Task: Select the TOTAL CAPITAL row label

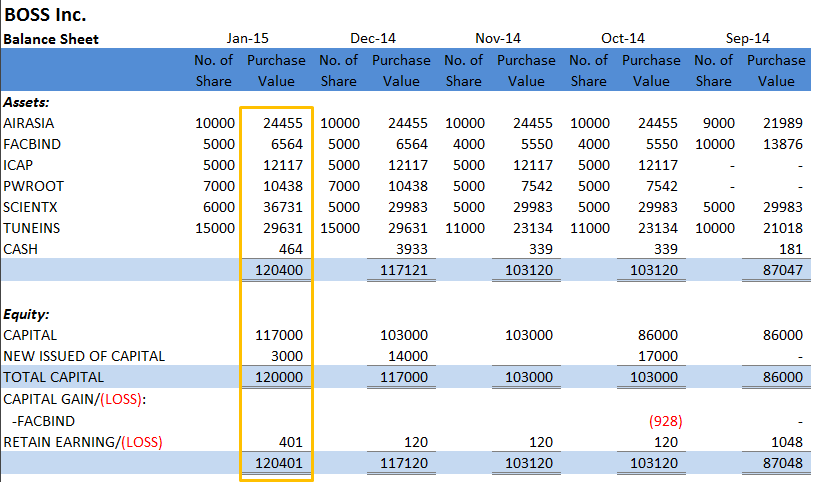Action: click(54, 377)
